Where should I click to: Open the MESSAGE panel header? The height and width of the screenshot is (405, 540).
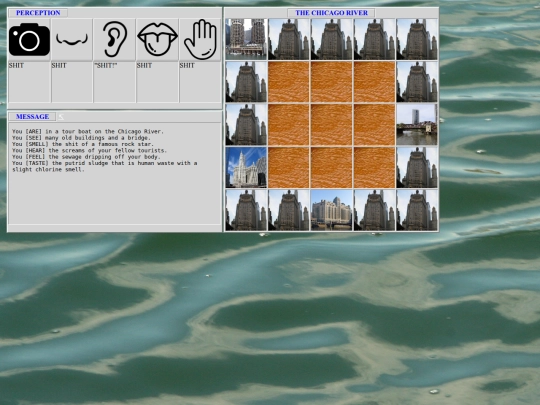32,117
